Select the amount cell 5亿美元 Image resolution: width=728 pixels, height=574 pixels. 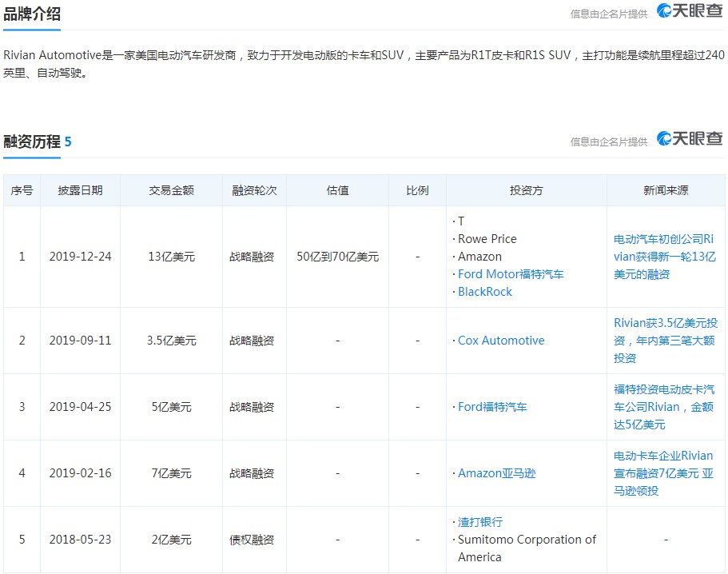(171, 407)
